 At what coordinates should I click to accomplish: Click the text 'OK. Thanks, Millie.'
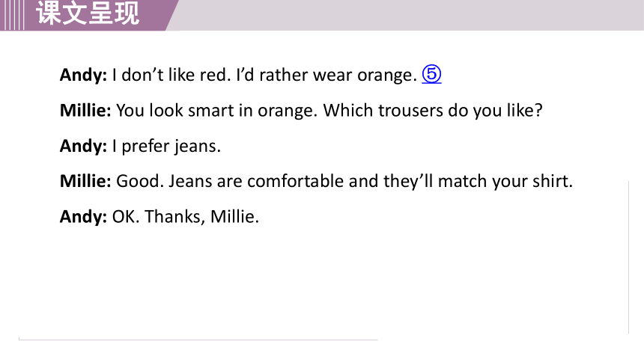click(x=186, y=217)
